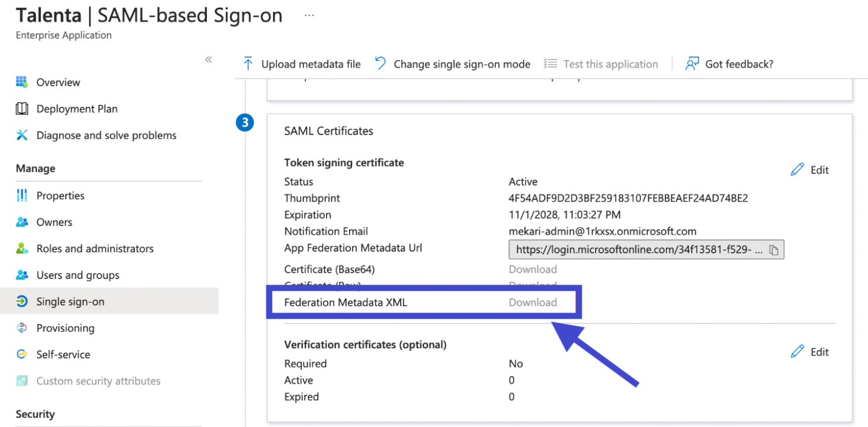Download the Federation Metadata XML
This screenshot has height=427, width=868.
tap(533, 302)
